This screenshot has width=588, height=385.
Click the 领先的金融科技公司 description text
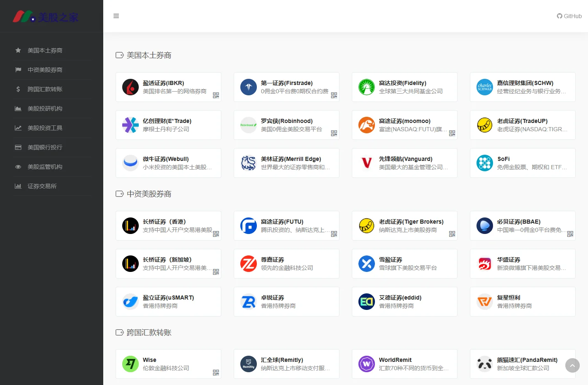click(287, 268)
